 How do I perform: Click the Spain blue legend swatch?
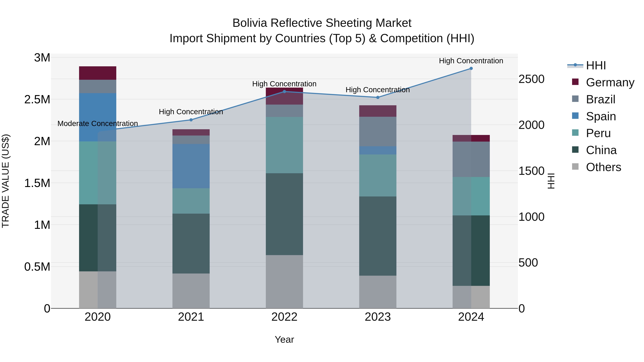(x=575, y=116)
